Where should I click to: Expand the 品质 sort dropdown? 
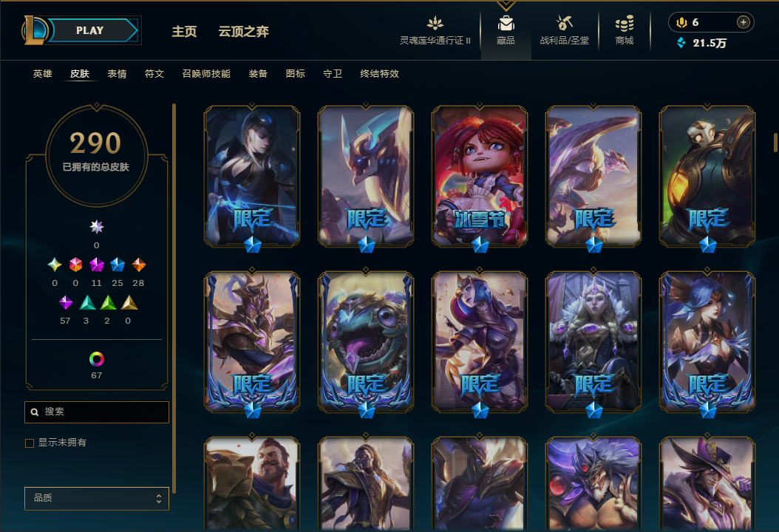(97, 498)
